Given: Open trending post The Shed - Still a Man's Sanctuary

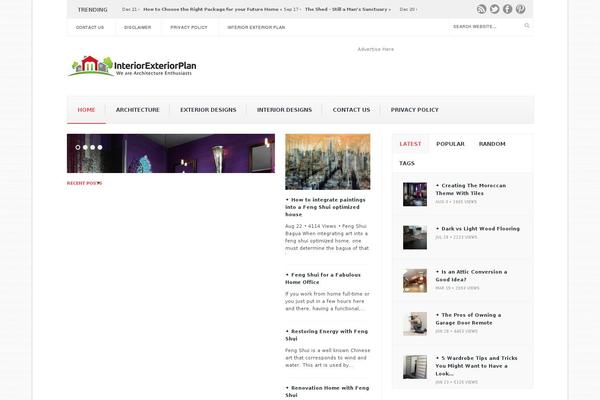Looking at the screenshot, I should point(346,9).
